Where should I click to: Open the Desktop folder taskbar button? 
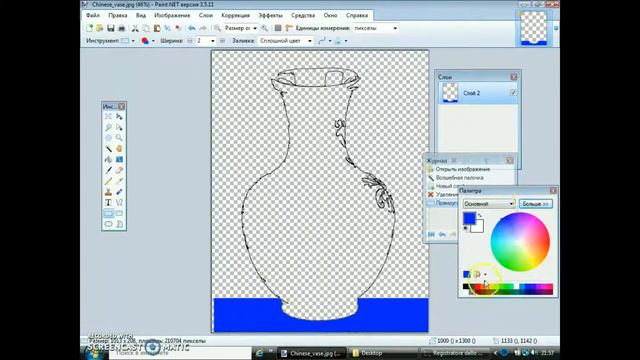[384, 353]
